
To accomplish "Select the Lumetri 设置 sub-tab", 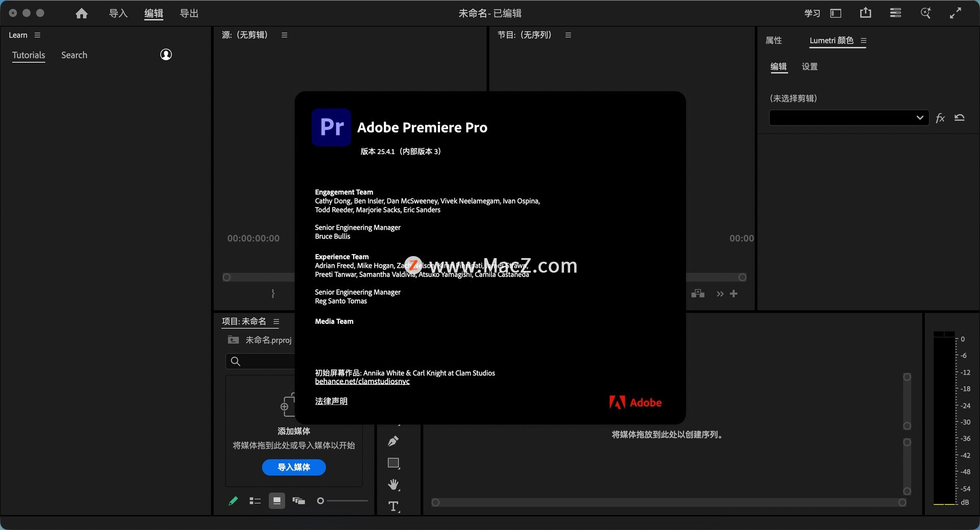I will (x=810, y=67).
